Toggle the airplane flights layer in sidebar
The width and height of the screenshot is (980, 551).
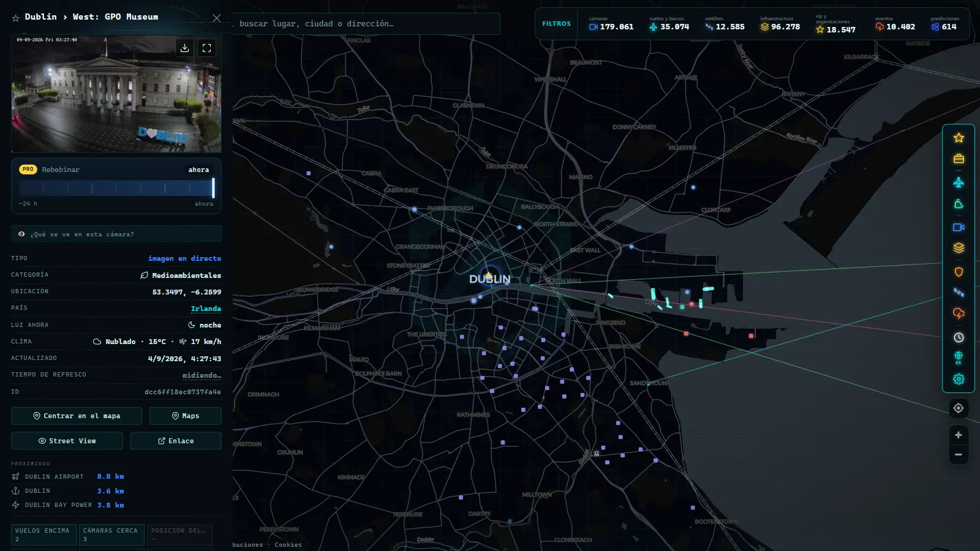[x=959, y=182]
